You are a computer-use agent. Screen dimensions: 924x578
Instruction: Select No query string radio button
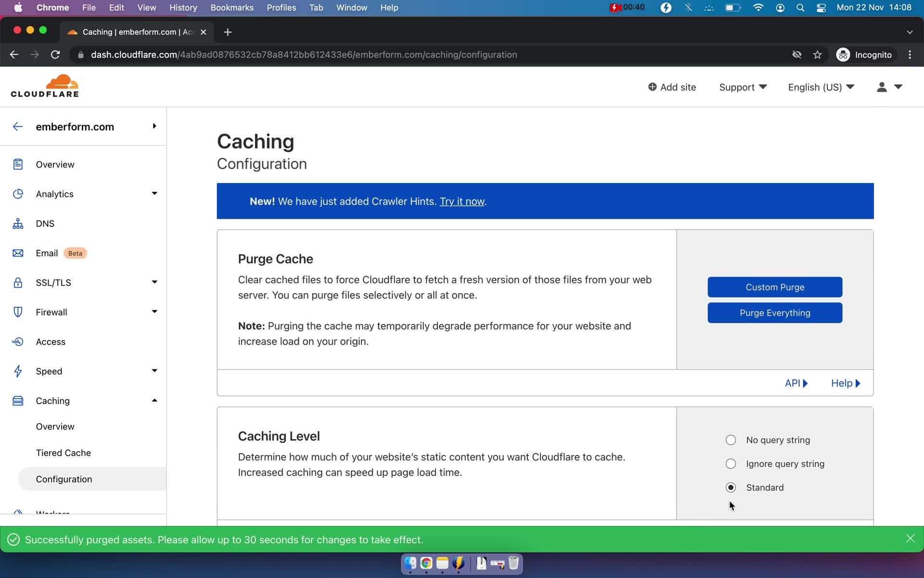tap(730, 439)
